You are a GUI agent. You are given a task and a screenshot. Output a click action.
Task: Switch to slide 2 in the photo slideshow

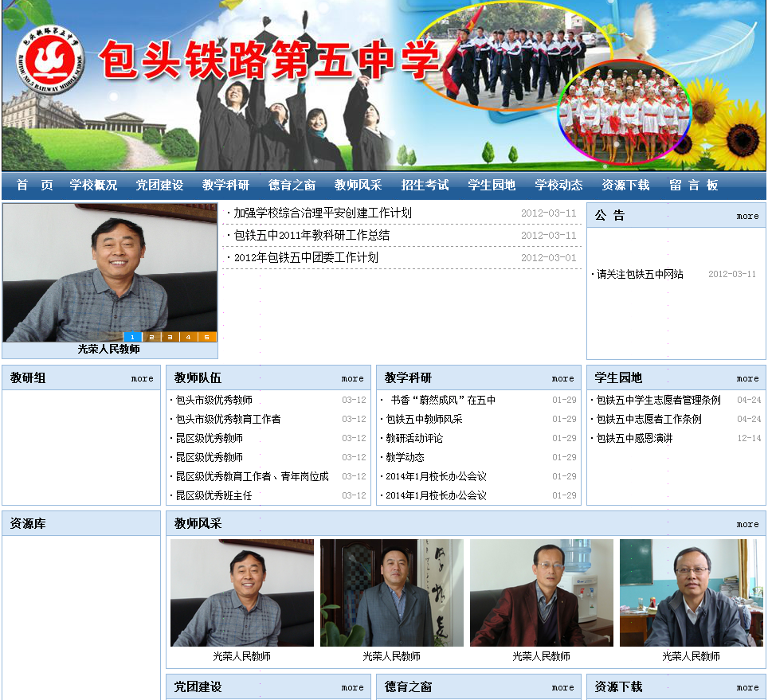[x=151, y=337]
